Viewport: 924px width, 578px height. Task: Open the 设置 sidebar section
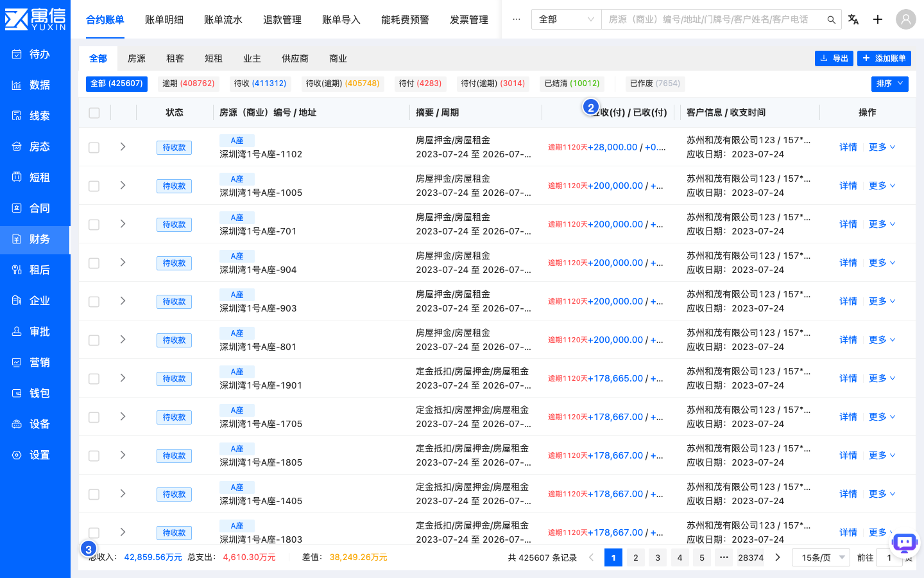[35, 455]
